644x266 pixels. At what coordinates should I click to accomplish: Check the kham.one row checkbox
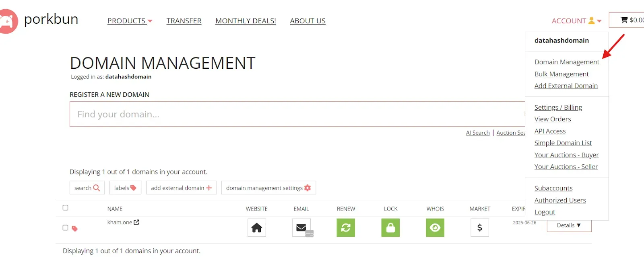pos(65,227)
